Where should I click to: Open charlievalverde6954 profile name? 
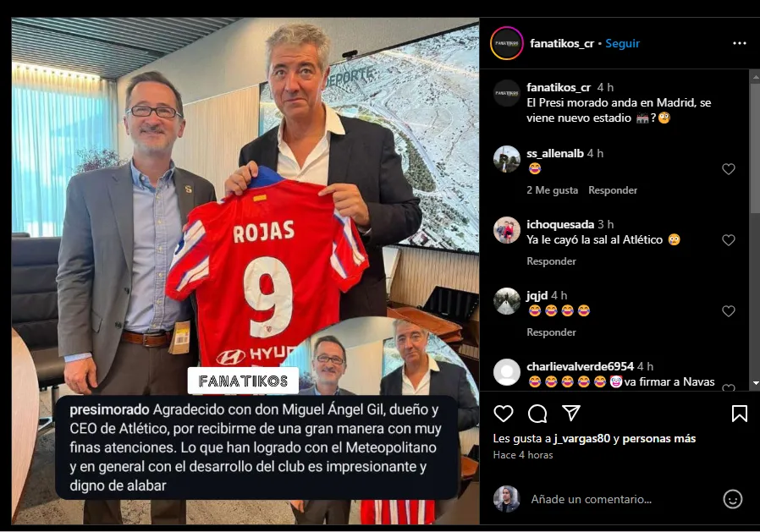(x=581, y=366)
